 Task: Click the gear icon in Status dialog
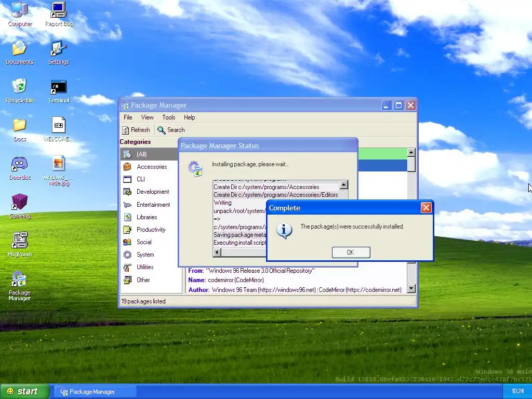(195, 169)
